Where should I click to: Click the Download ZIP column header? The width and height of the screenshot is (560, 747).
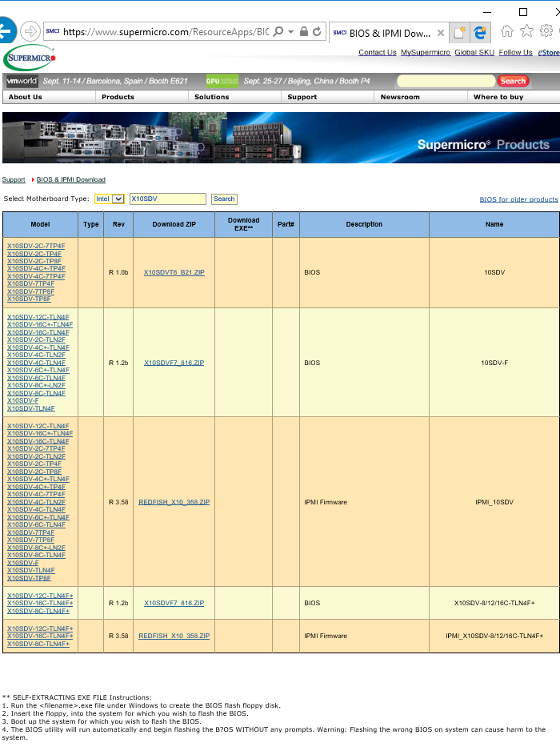pos(174,224)
